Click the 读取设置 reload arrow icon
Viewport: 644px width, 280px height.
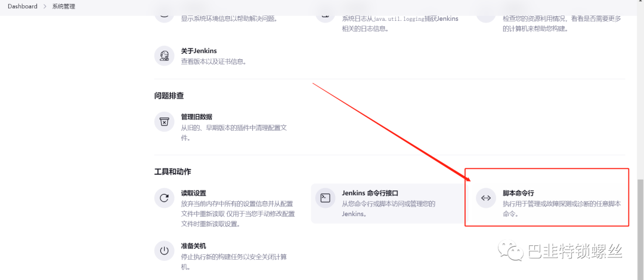(x=165, y=198)
